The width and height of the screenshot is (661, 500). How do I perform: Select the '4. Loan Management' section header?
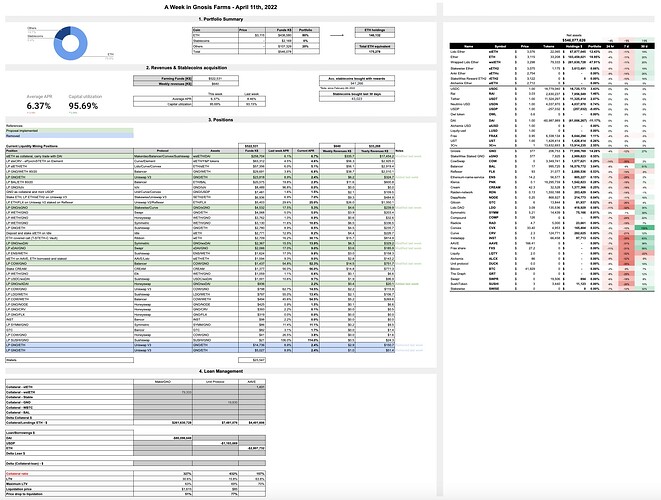[220, 371]
